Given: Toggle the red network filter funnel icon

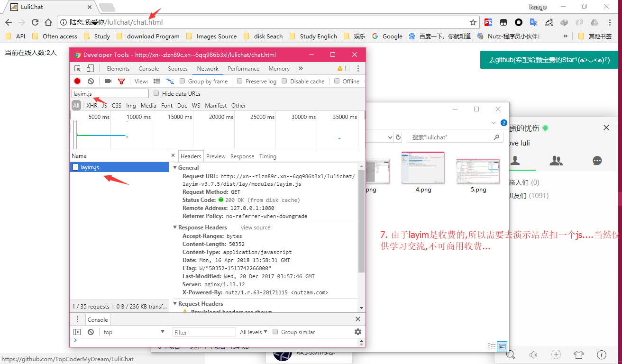Looking at the screenshot, I should (x=121, y=82).
